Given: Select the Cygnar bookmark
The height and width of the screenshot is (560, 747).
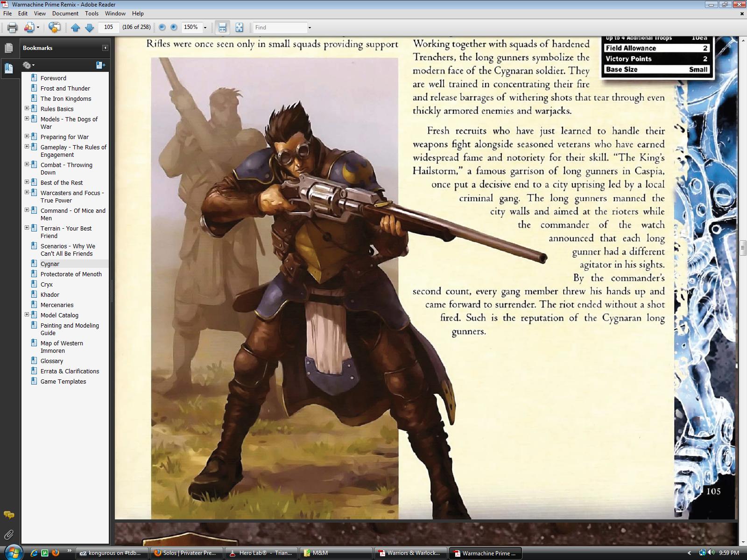Looking at the screenshot, I should point(50,264).
